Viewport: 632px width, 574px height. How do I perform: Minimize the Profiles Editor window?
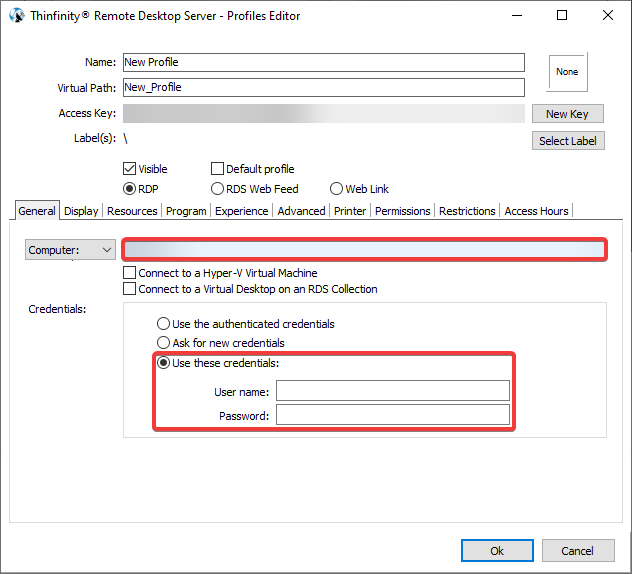coord(517,16)
